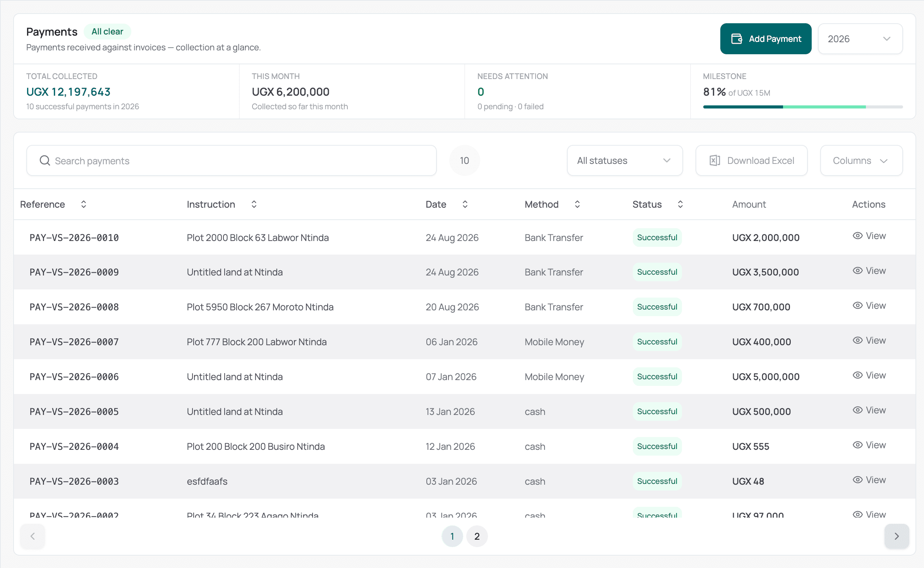Click the Needs Attention 0 count
This screenshot has height=568, width=924.
481,92
